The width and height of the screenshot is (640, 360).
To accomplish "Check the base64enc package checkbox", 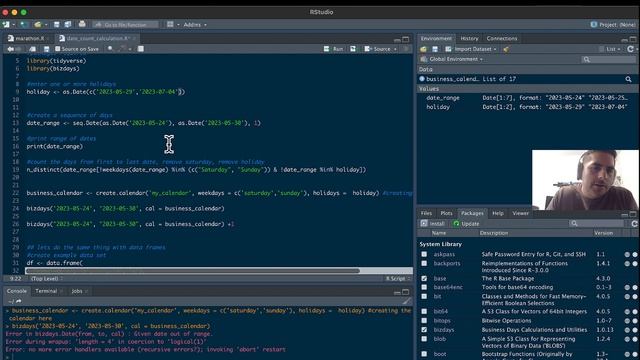I will click(424, 287).
